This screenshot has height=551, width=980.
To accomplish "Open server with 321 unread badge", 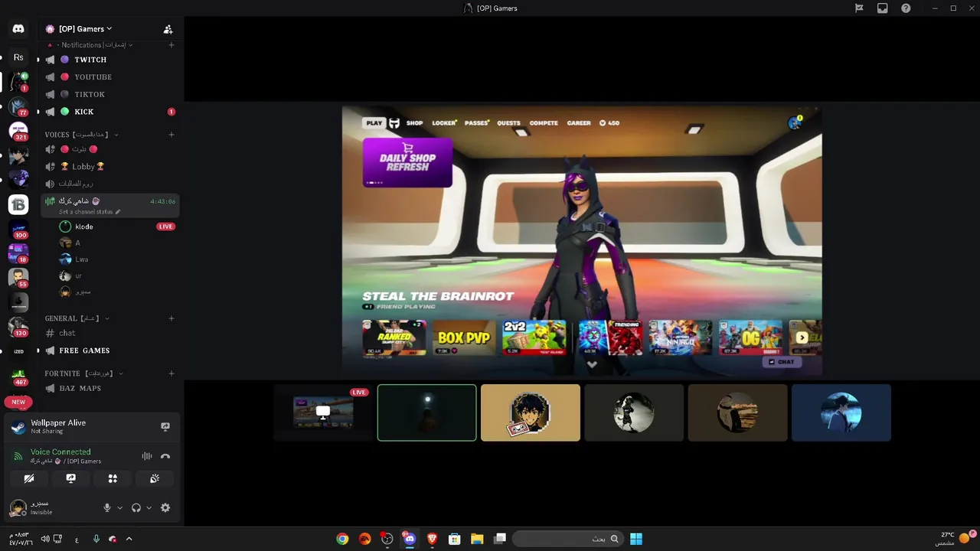I will point(18,131).
